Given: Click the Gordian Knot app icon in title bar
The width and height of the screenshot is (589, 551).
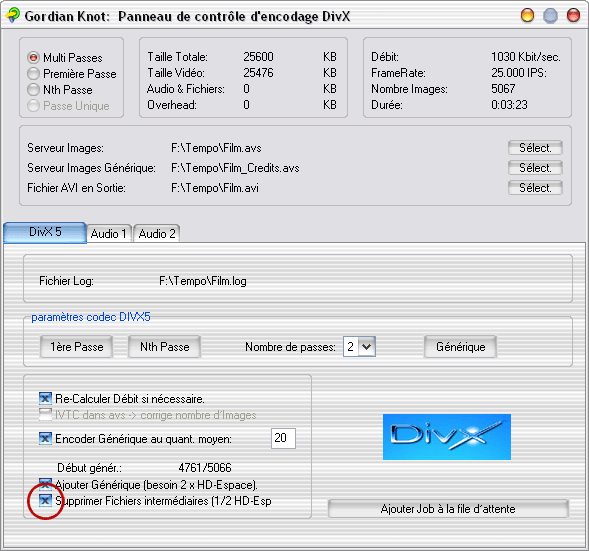Looking at the screenshot, I should (x=13, y=15).
